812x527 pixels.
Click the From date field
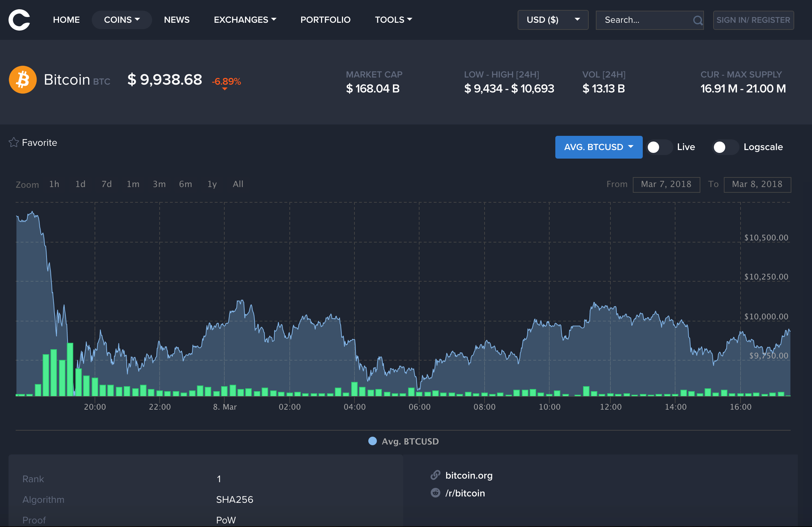(666, 184)
